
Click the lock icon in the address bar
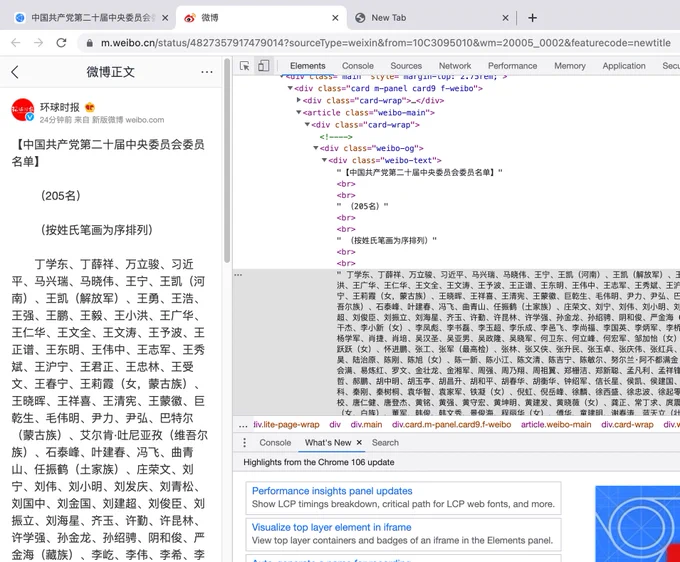pos(90,43)
